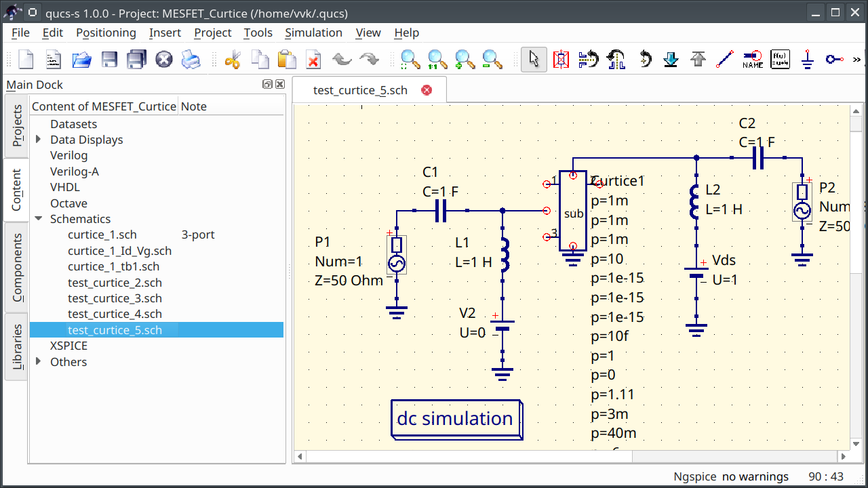Screen dimensions: 868x488
Task: Print the current schematic
Action: pyautogui.click(x=191, y=60)
